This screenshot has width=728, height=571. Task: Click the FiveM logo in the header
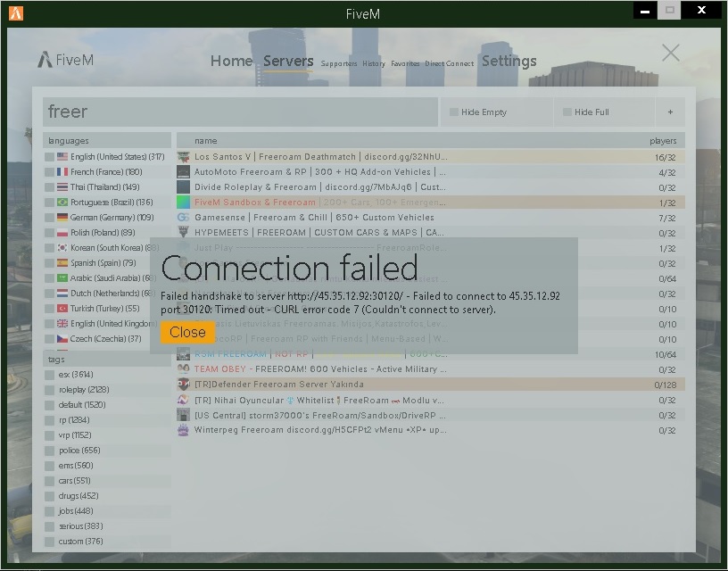[x=65, y=60]
